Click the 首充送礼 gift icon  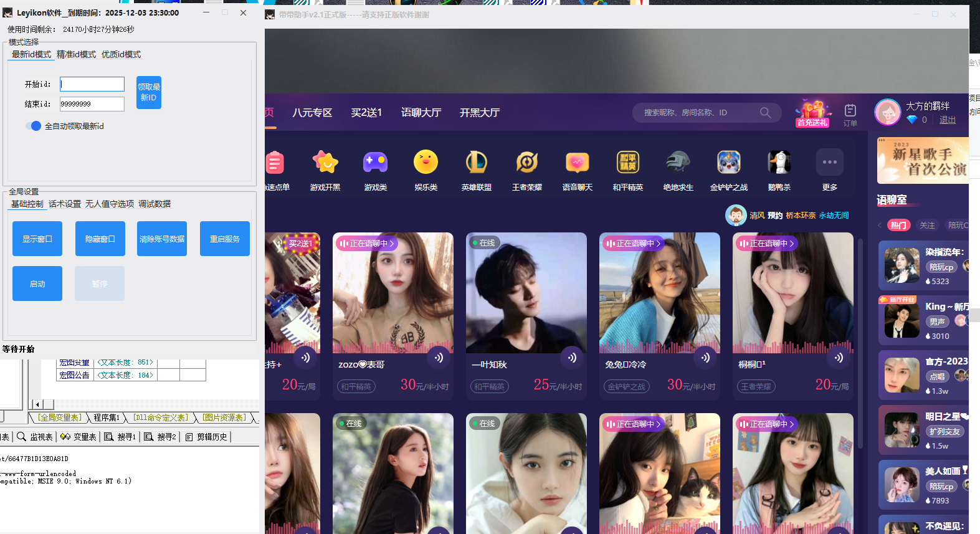click(812, 113)
